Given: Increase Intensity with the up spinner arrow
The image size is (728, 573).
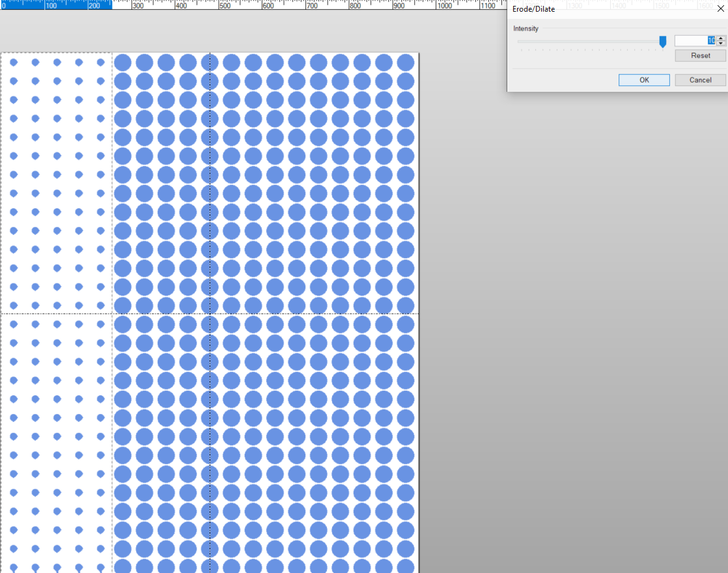Looking at the screenshot, I should coord(720,38).
